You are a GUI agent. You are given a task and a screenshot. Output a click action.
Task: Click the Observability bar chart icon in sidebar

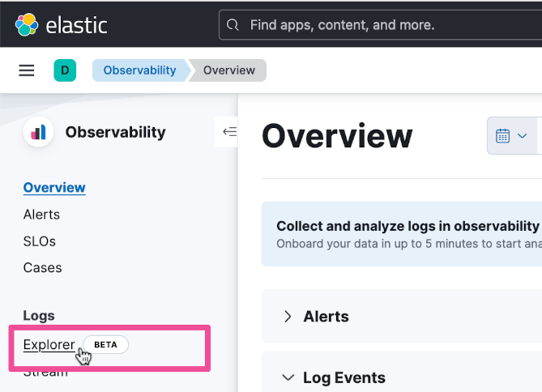39,132
